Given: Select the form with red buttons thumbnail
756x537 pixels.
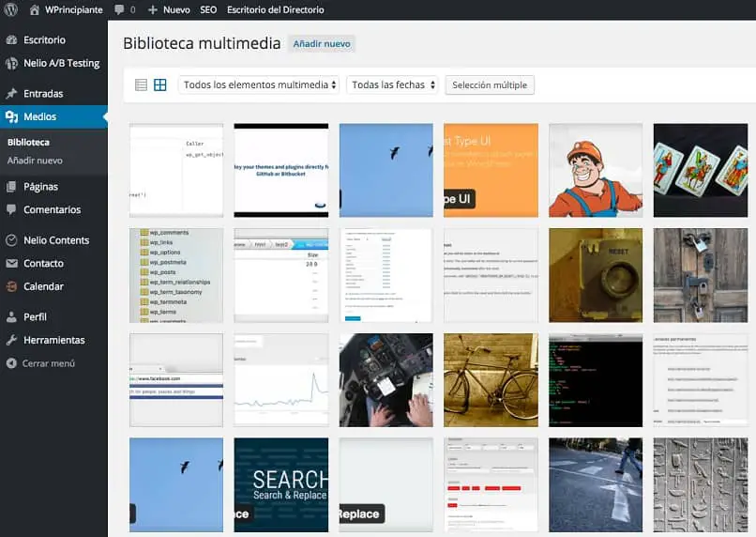Looking at the screenshot, I should (x=491, y=484).
